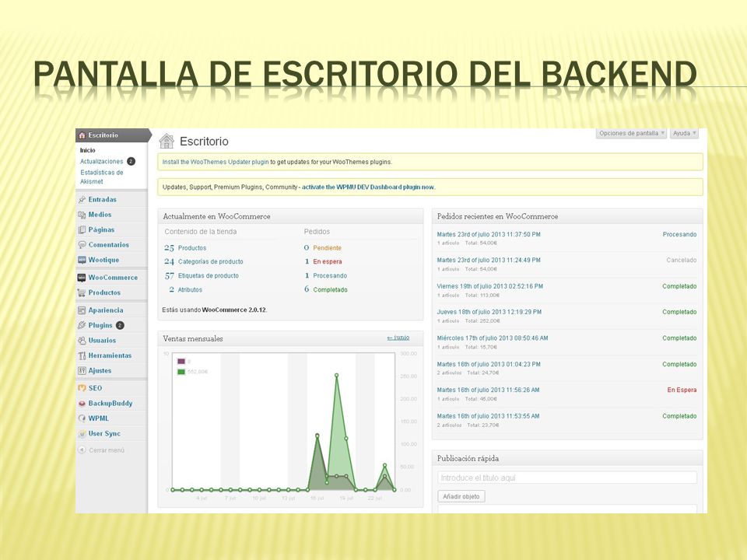Click the Herramientas tools icon

(82, 355)
